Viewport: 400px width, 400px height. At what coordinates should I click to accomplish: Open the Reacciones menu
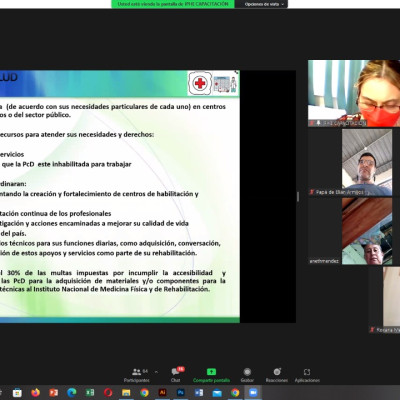[x=277, y=375]
